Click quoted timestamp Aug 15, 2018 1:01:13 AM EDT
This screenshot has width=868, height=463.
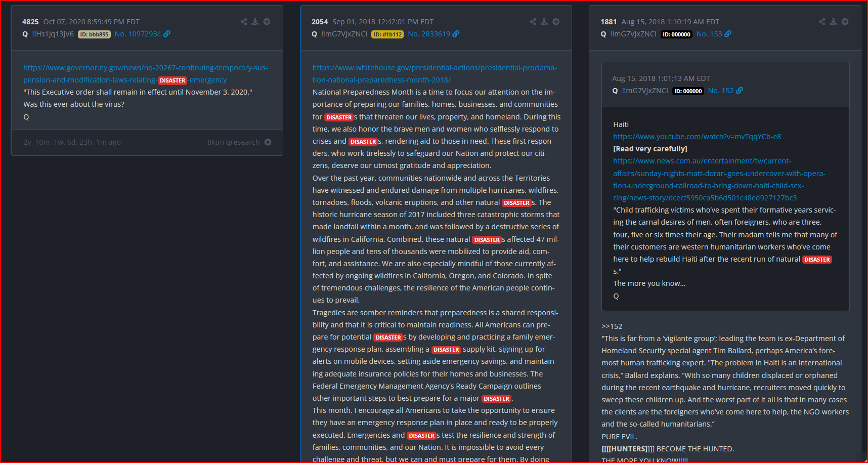coord(661,78)
